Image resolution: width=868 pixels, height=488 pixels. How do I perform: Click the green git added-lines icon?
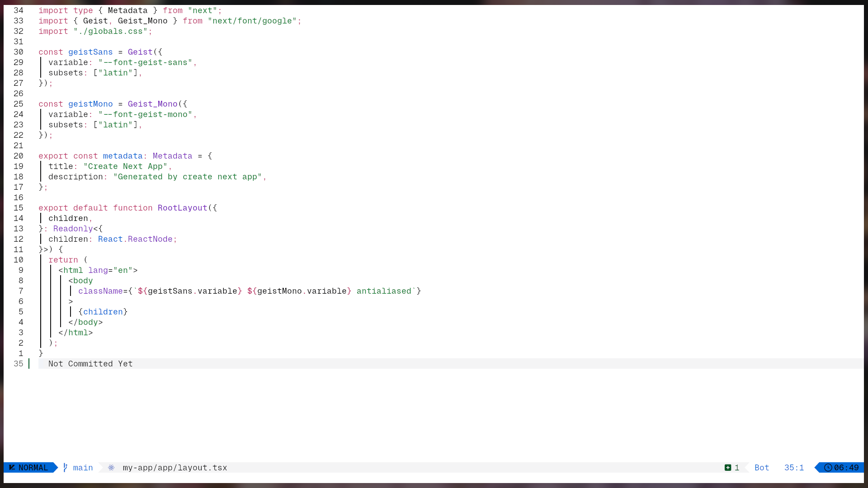pyautogui.click(x=728, y=468)
